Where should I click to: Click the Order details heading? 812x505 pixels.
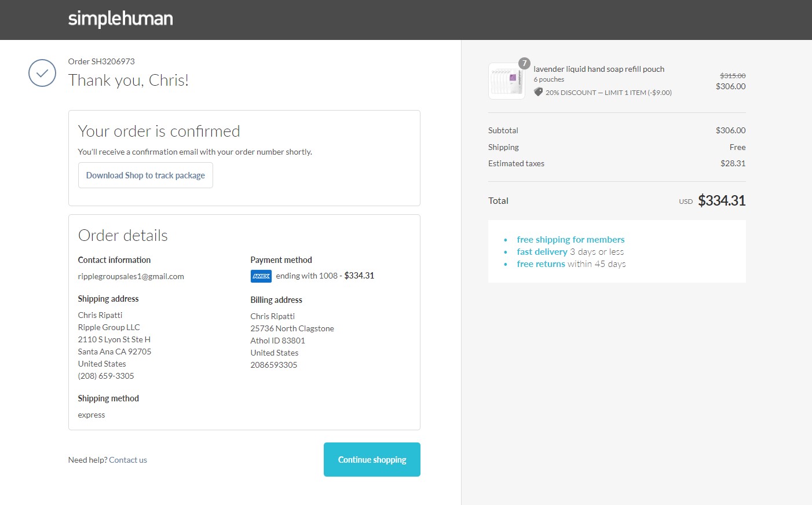click(x=123, y=236)
